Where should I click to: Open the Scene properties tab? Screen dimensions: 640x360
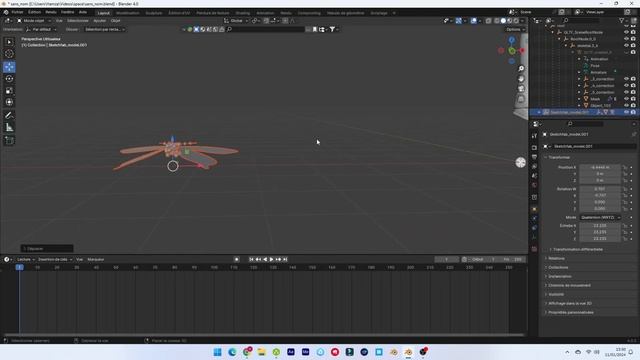click(534, 176)
